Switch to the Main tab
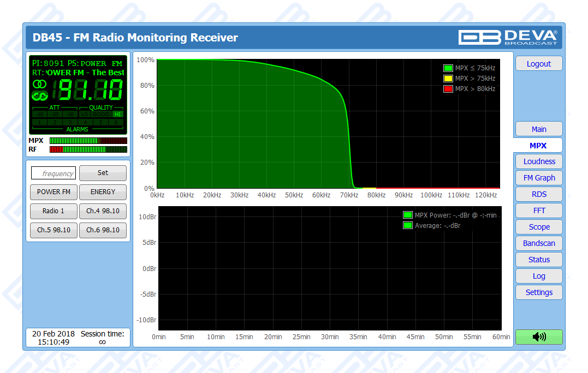The width and height of the screenshot is (588, 373). (538, 129)
